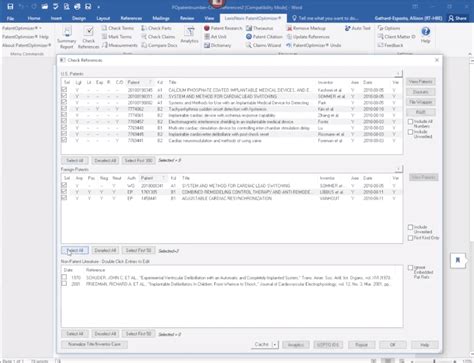
Task: Collapse the U.S. Patents section arrow
Action: [398, 74]
